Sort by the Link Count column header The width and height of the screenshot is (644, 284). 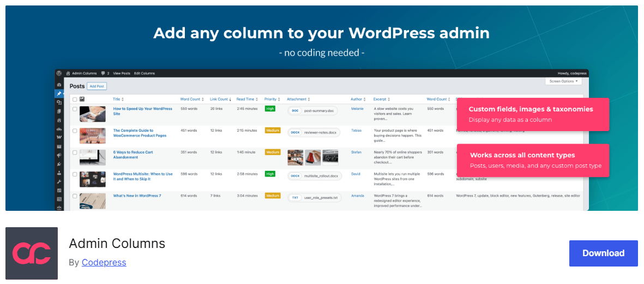[x=220, y=99]
